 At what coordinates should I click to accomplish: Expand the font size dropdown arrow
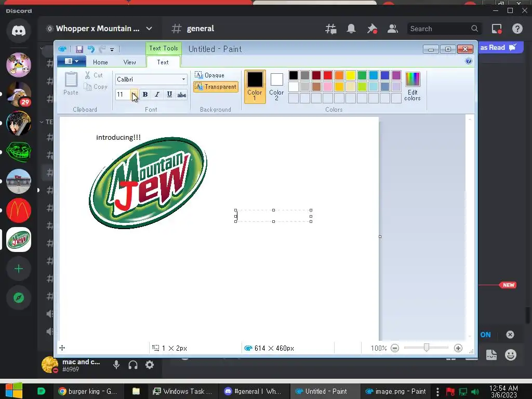tap(135, 95)
